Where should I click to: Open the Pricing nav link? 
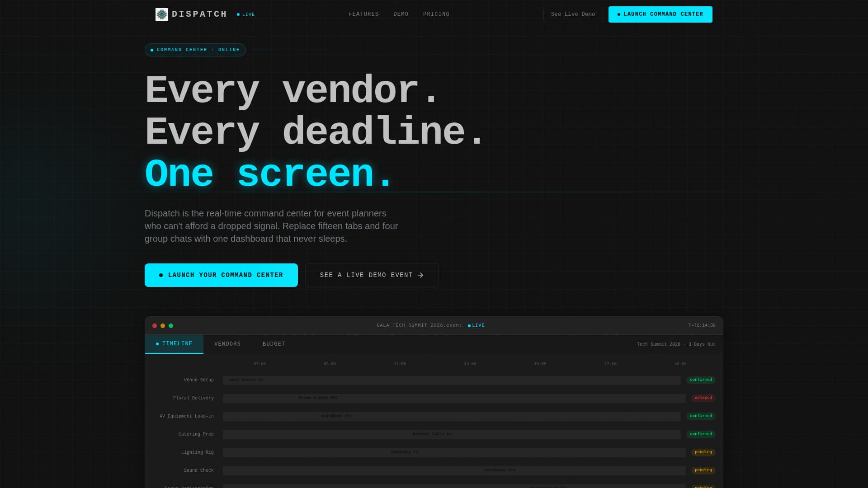pyautogui.click(x=436, y=14)
